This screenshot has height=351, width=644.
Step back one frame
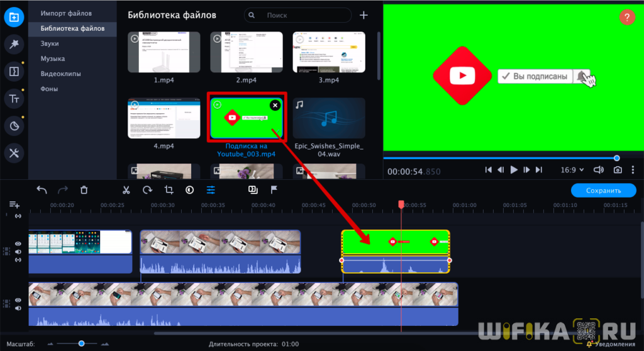coord(501,170)
